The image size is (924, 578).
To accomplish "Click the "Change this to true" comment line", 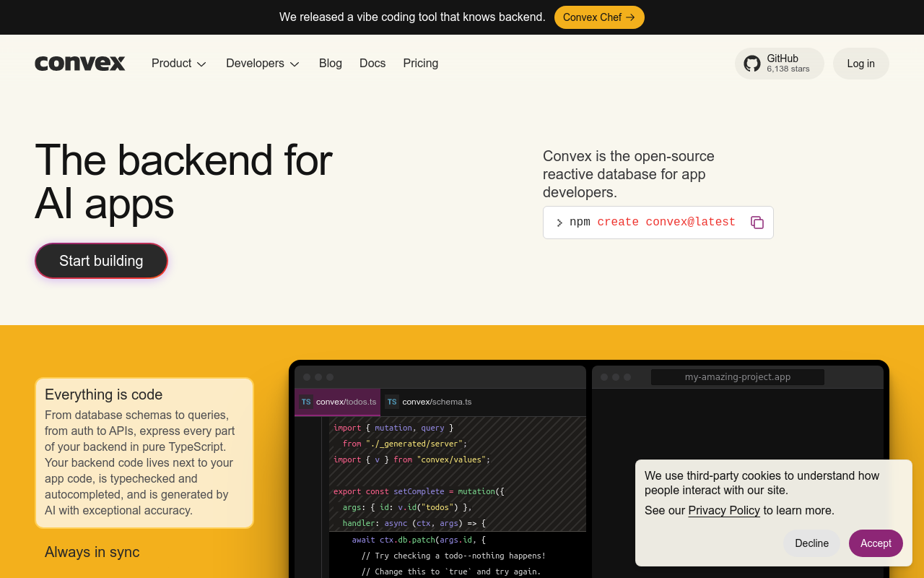I will [x=451, y=571].
